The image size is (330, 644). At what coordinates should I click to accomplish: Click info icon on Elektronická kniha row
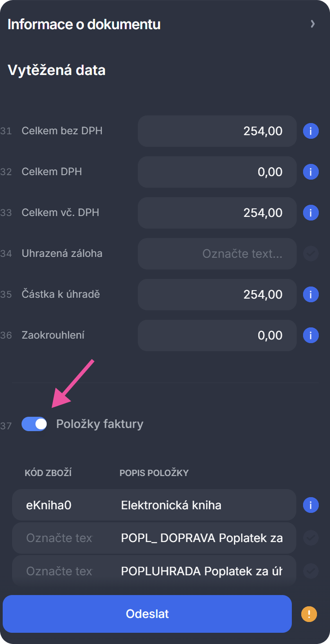311,505
